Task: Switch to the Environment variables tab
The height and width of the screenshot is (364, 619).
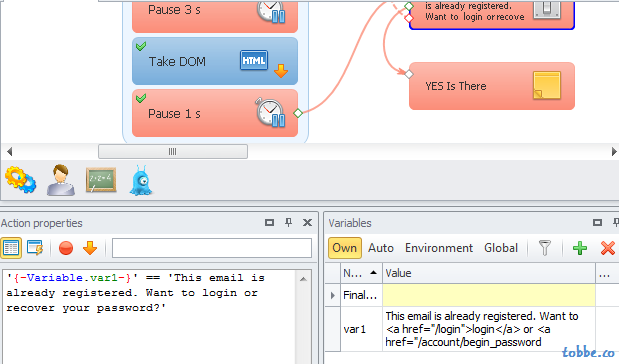Action: pyautogui.click(x=439, y=248)
